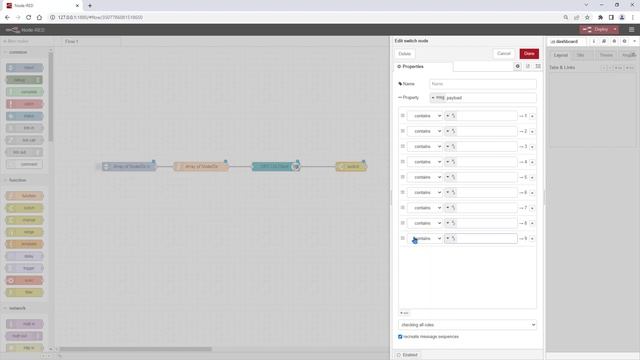
Task: Bookmark page with the star icon
Action: tap(587, 18)
